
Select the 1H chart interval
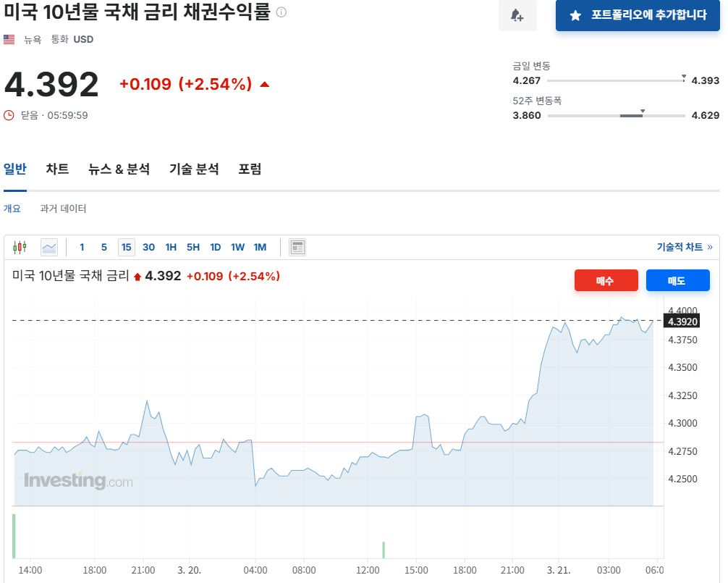click(x=171, y=247)
